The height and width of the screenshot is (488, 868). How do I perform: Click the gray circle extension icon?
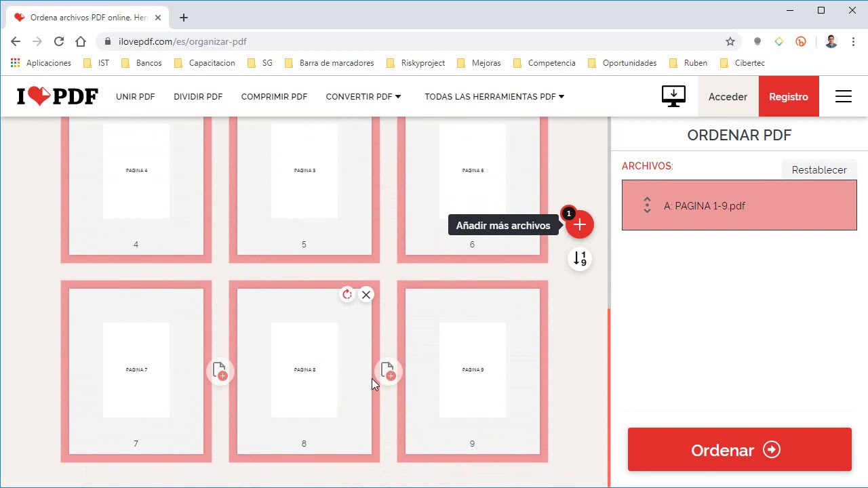click(x=757, y=41)
